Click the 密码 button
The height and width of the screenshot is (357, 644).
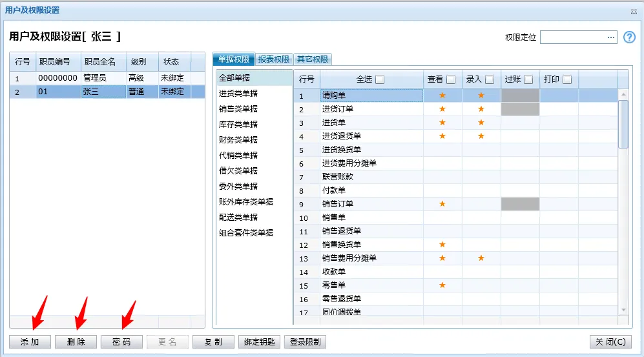(x=121, y=342)
